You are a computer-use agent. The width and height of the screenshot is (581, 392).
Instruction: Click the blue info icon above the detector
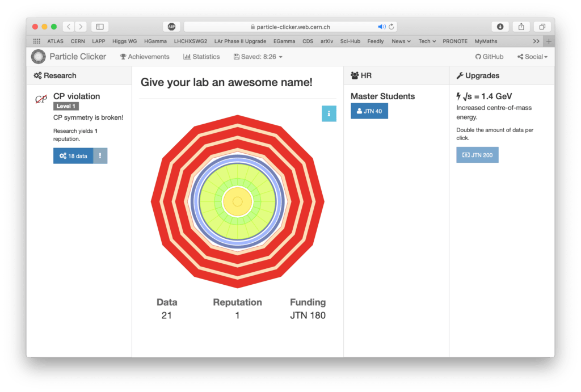tap(329, 113)
